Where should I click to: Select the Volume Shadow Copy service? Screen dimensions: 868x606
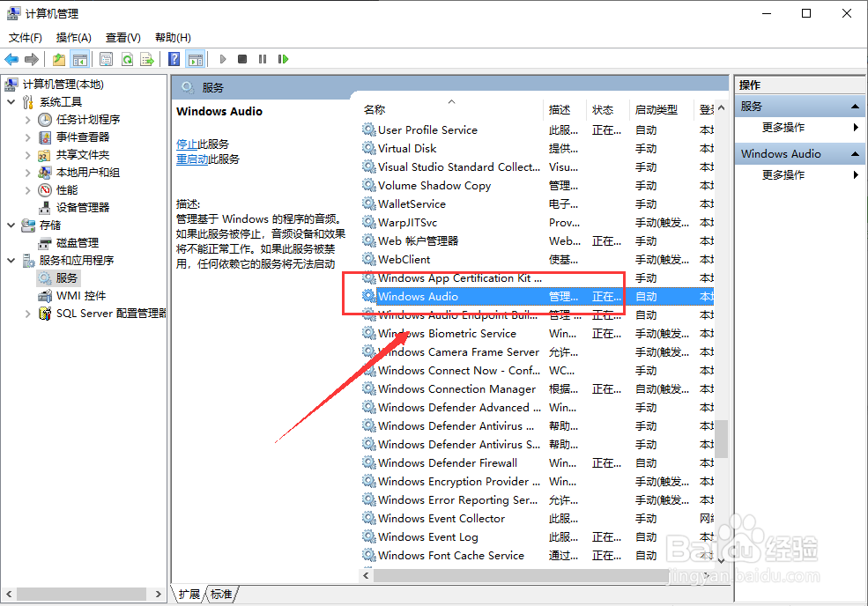point(538,185)
